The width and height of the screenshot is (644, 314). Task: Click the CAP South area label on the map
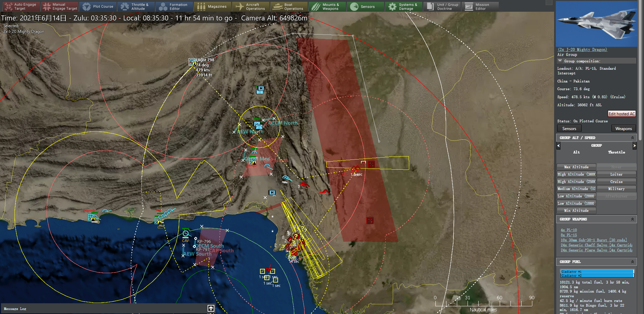pos(222,251)
